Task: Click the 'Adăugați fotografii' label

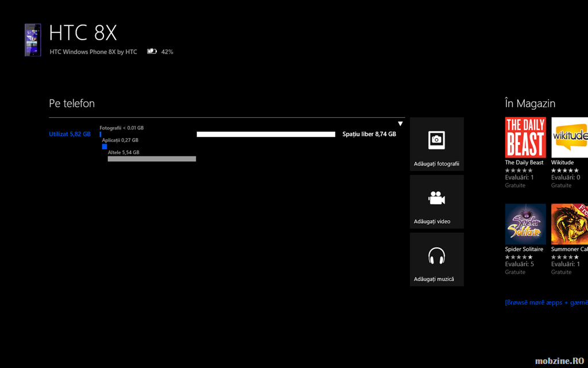Action: tap(436, 164)
